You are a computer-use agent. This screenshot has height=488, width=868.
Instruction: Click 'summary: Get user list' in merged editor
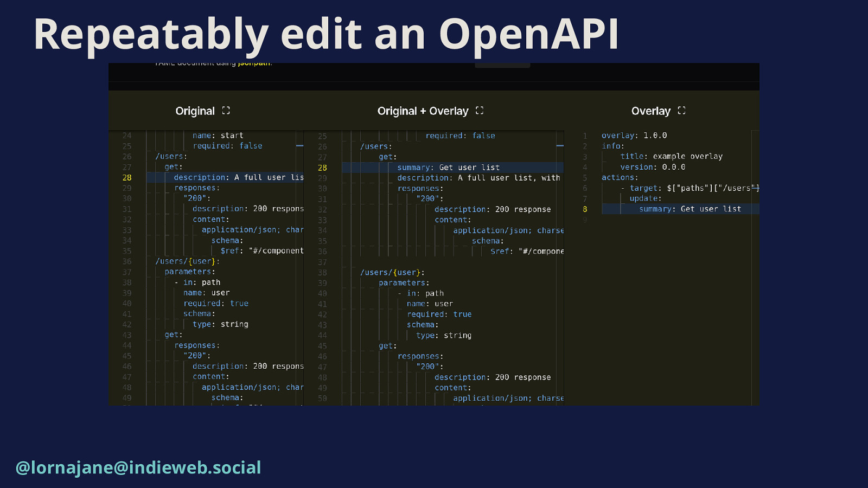point(449,168)
